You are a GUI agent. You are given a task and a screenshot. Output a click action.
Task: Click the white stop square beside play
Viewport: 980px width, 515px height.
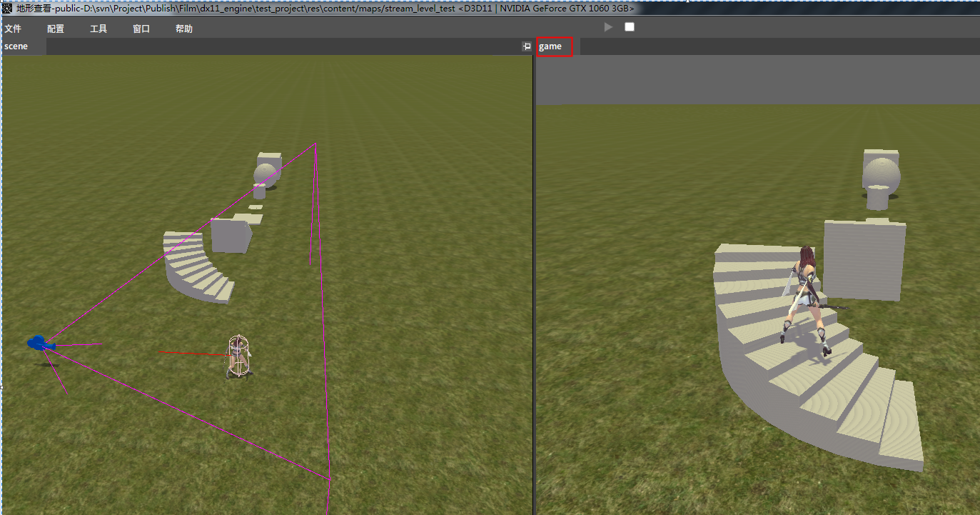click(630, 27)
